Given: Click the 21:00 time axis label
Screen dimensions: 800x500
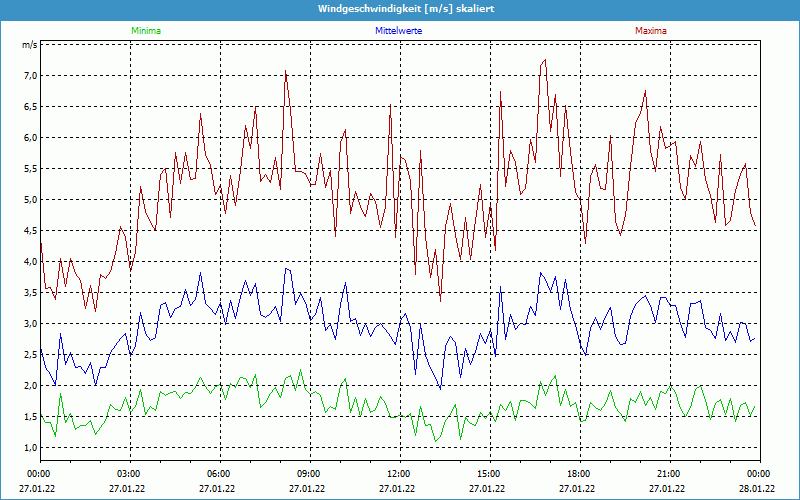Looking at the screenshot, I should (668, 474).
